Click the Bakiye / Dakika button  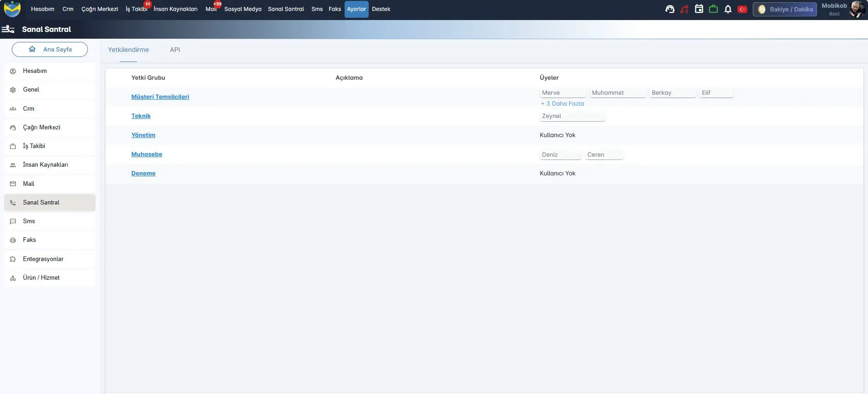click(785, 9)
